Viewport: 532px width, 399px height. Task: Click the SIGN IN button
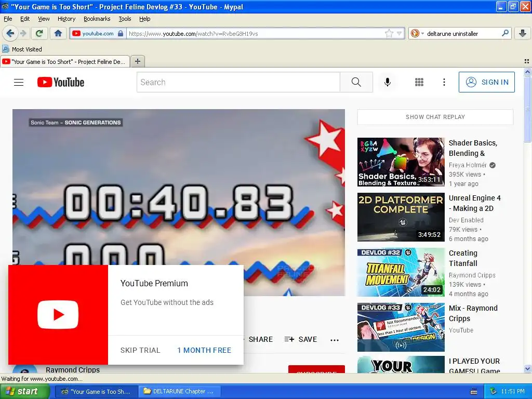pyautogui.click(x=486, y=82)
